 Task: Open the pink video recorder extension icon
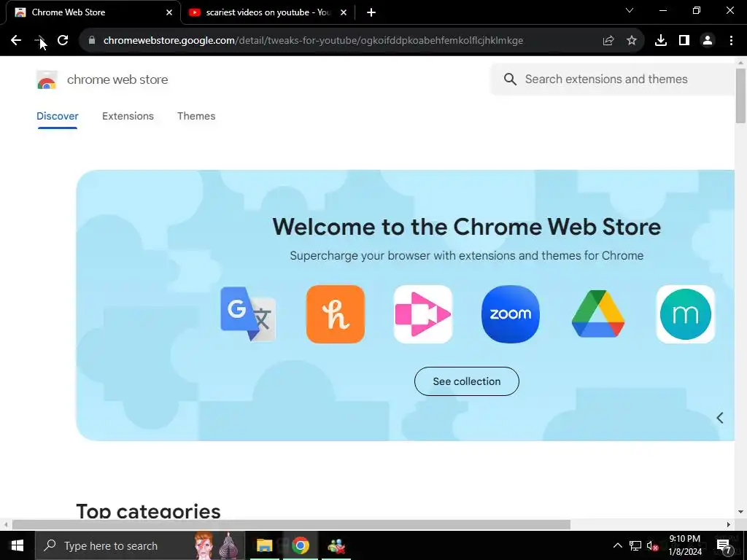(x=423, y=314)
